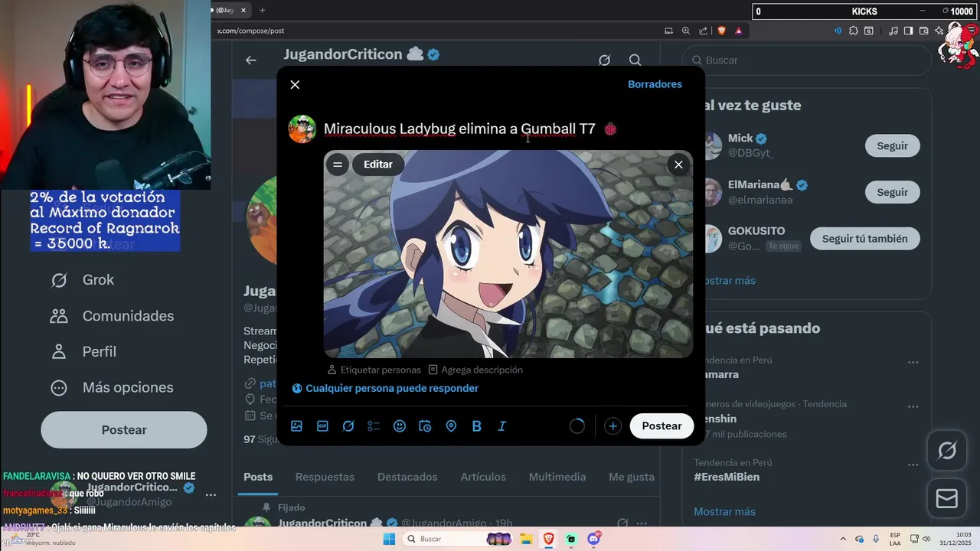Click the Grok icon in profile header
The image size is (980, 551).
coord(604,60)
